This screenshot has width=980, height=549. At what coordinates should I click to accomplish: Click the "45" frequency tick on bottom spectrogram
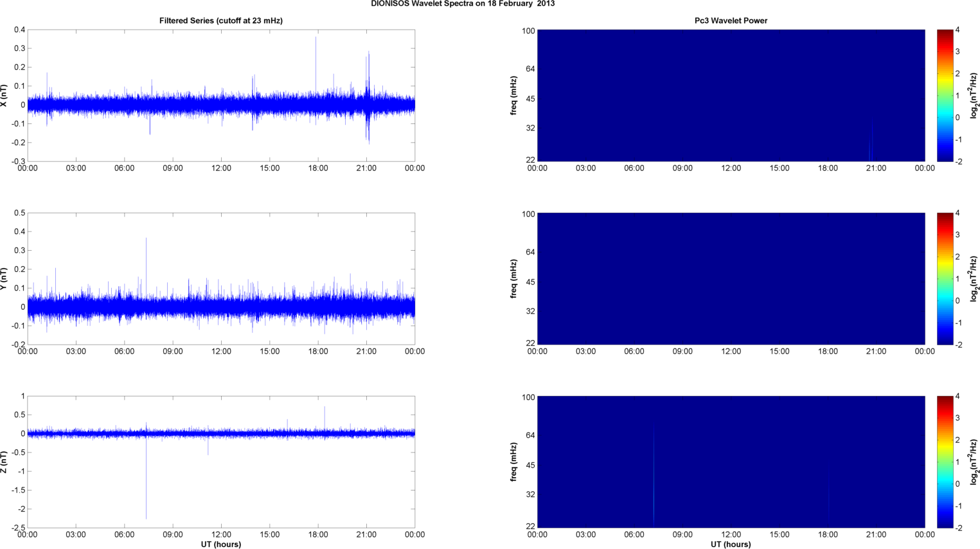click(x=531, y=465)
